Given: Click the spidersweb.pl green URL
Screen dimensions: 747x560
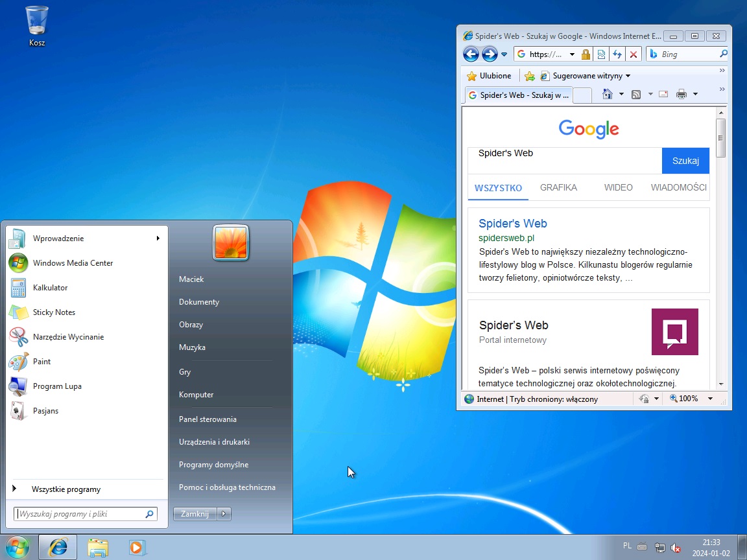Looking at the screenshot, I should tap(506, 238).
